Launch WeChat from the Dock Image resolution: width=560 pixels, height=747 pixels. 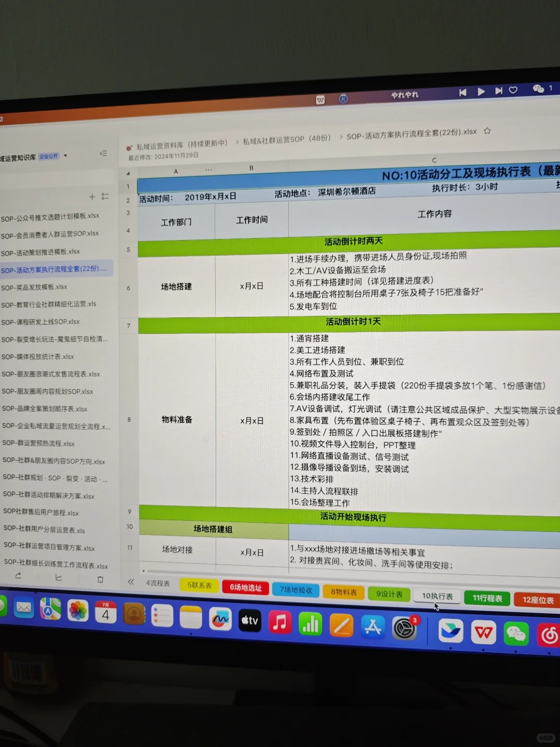[516, 633]
